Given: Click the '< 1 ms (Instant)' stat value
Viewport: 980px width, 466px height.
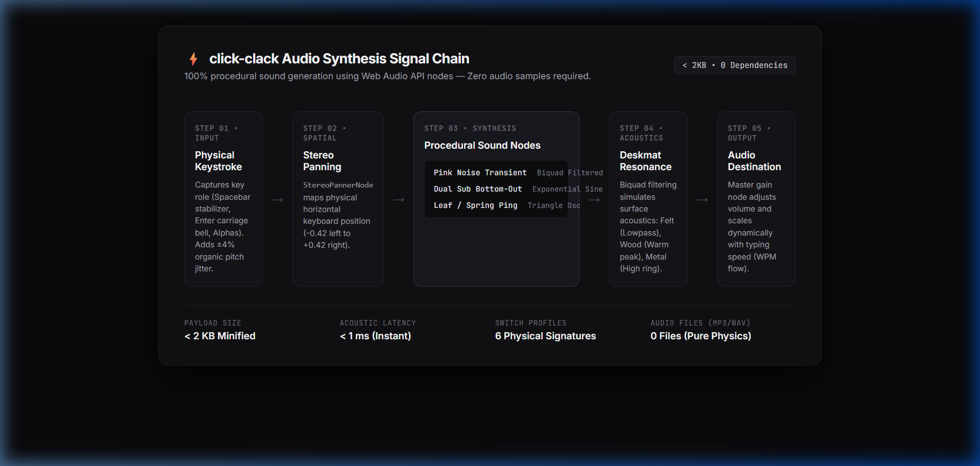Looking at the screenshot, I should (376, 336).
